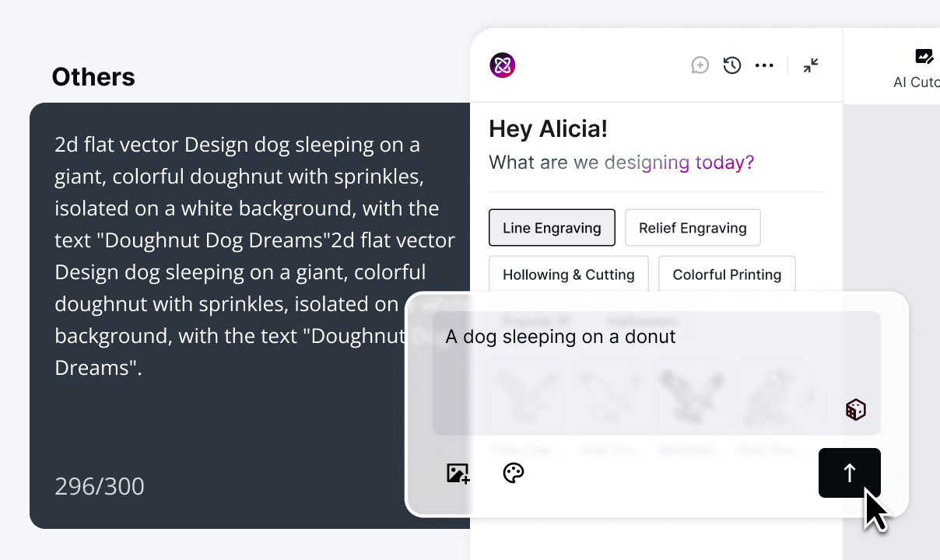This screenshot has width=940, height=560.
Task: Start a new chat with plus bubble icon
Action: tap(700, 65)
